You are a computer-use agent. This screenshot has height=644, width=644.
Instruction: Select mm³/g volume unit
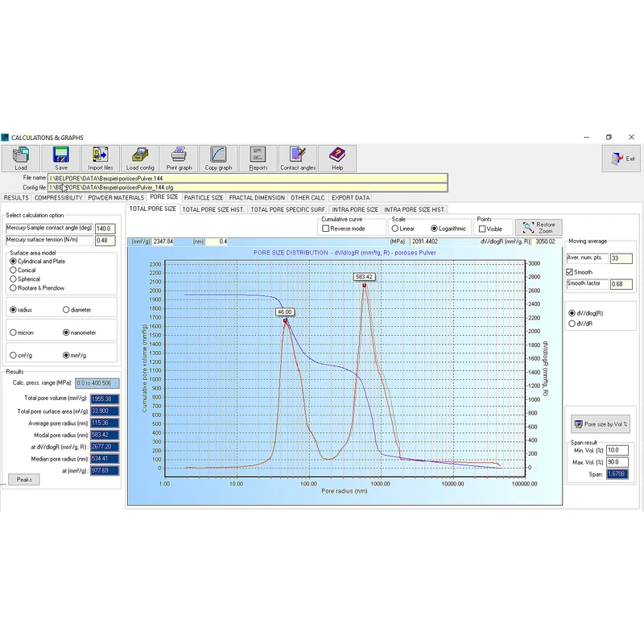tap(66, 355)
